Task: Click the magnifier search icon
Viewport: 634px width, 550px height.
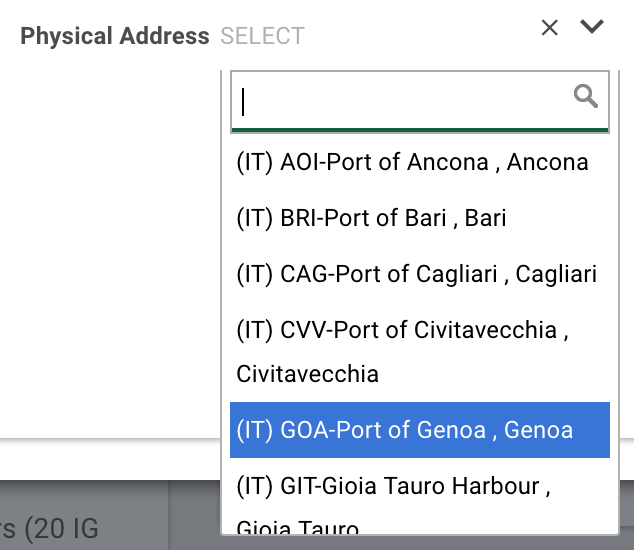Action: pos(586,96)
